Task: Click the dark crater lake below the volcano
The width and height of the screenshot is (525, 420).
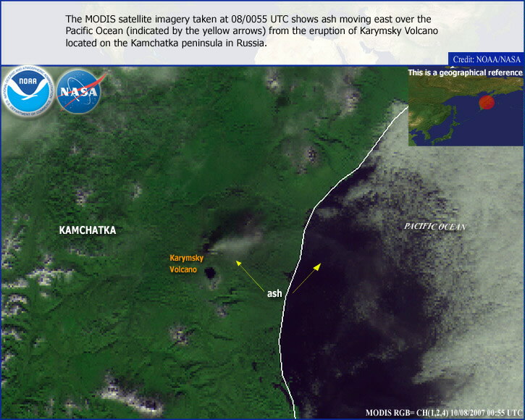Action: pyautogui.click(x=211, y=274)
